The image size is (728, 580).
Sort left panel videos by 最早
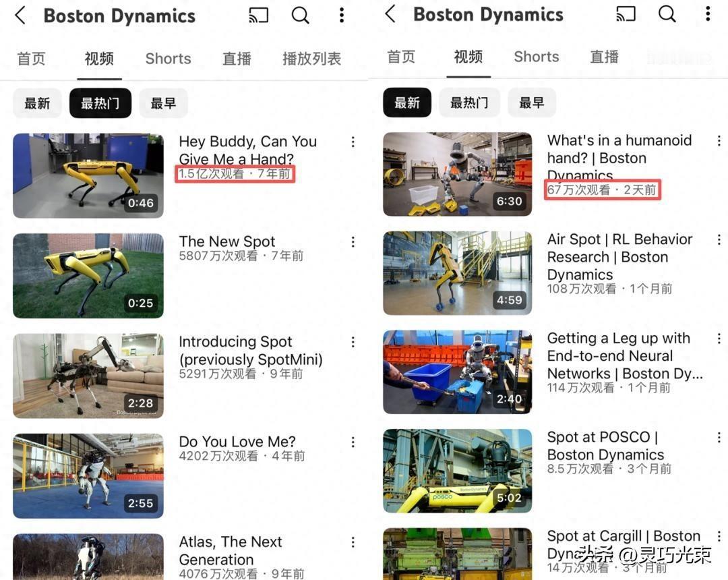(x=163, y=103)
